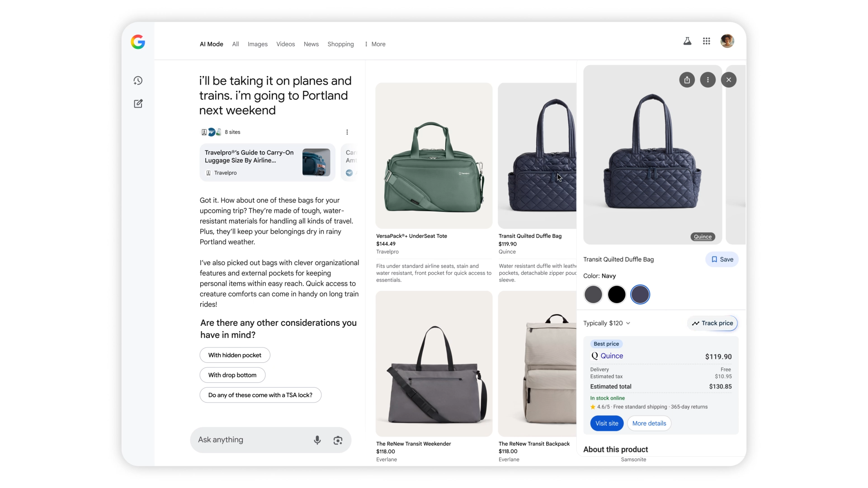Enable Track price for this bag
This screenshot has height=488, width=868.
[x=712, y=323]
